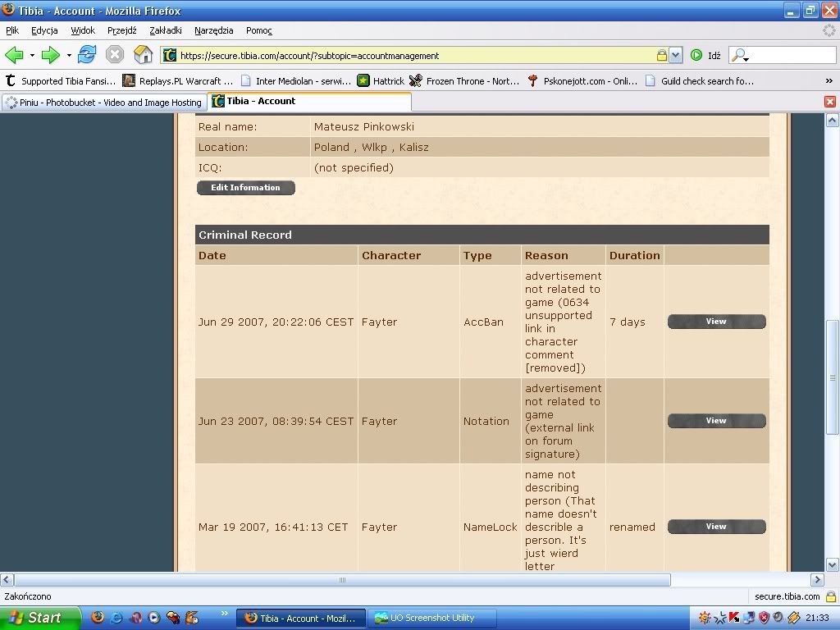Image resolution: width=840 pixels, height=630 pixels.
Task: Switch to Piniu - Photobucket tab
Action: pyautogui.click(x=104, y=102)
